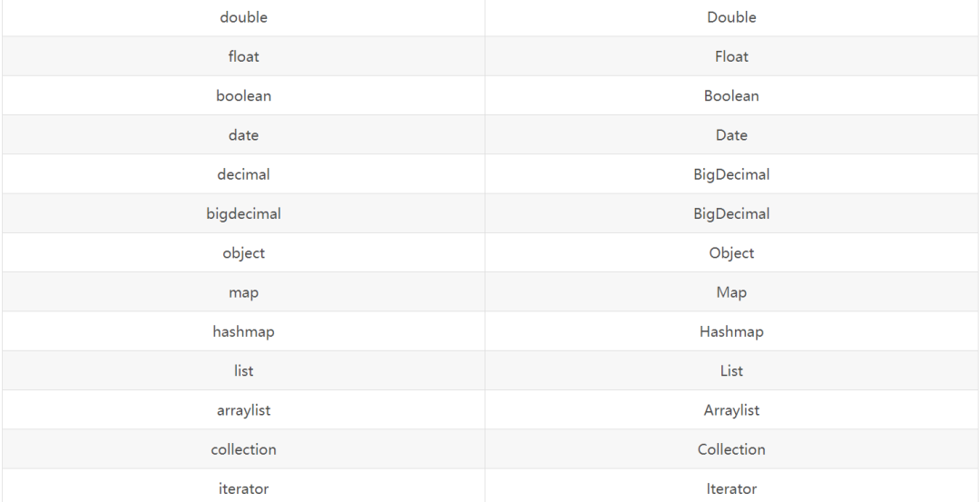Click the 'list' alias cell
The height and width of the screenshot is (502, 980).
pyautogui.click(x=243, y=371)
